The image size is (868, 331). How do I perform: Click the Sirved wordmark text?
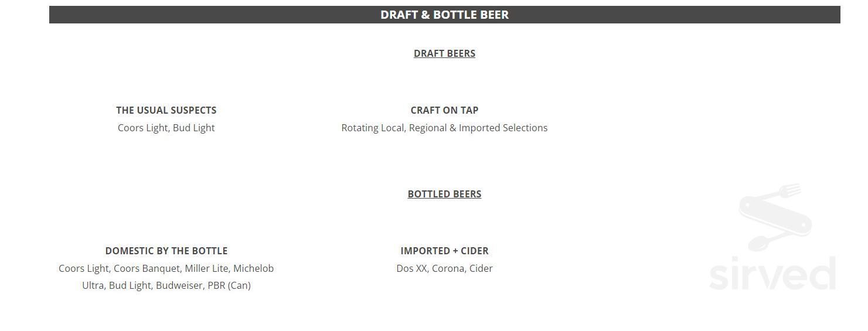click(x=772, y=274)
